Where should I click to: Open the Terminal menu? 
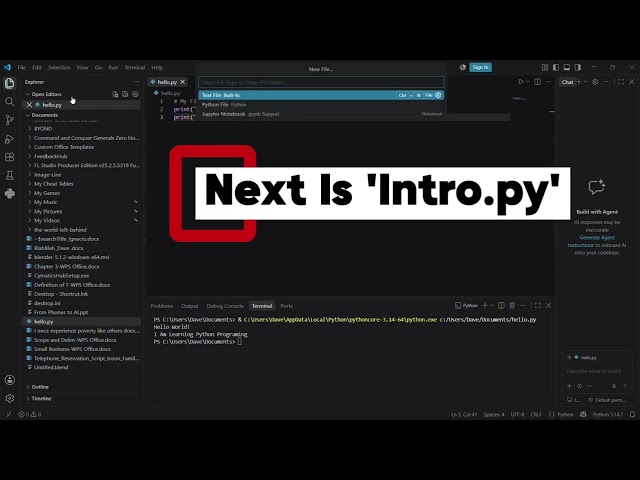click(x=135, y=67)
